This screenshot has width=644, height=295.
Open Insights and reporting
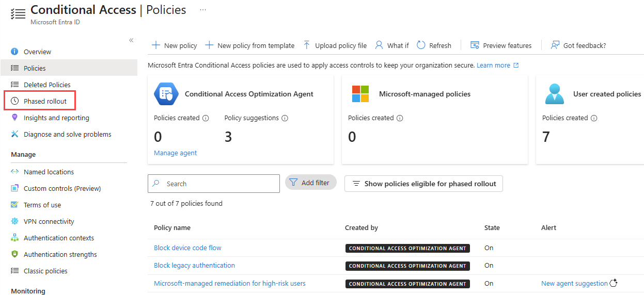[x=56, y=118]
